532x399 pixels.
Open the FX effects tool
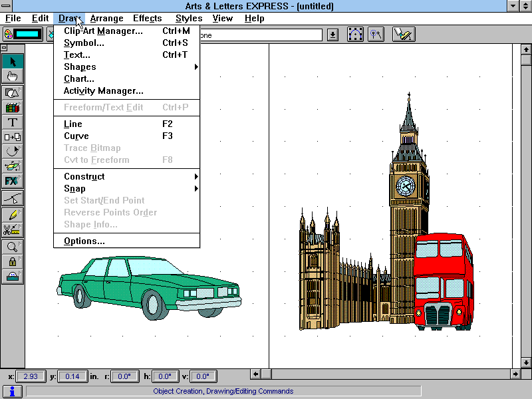pos(13,181)
